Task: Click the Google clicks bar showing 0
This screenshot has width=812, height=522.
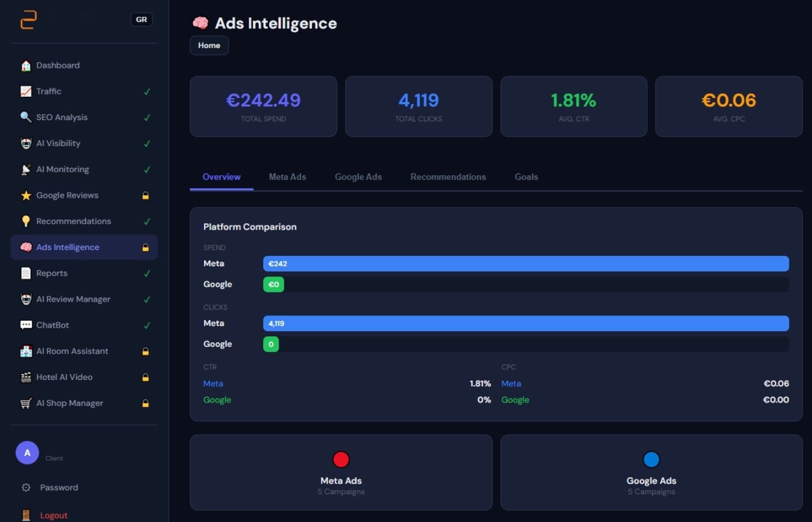Action: [x=271, y=345]
